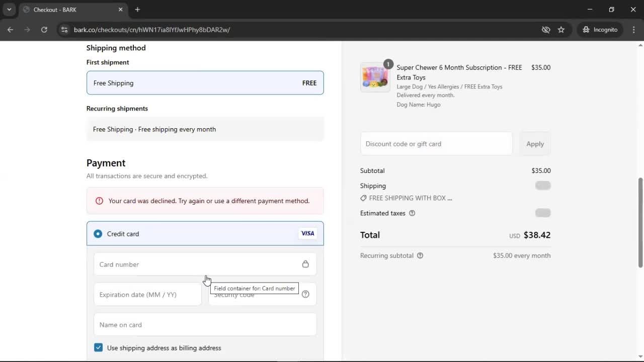The width and height of the screenshot is (644, 362).
Task: Reload the checkout page
Action: 44,30
